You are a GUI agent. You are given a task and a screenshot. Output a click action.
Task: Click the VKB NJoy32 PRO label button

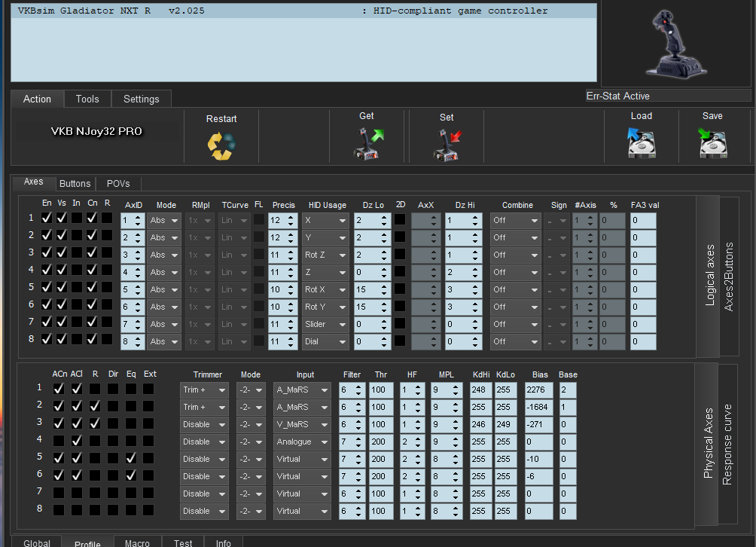96,131
